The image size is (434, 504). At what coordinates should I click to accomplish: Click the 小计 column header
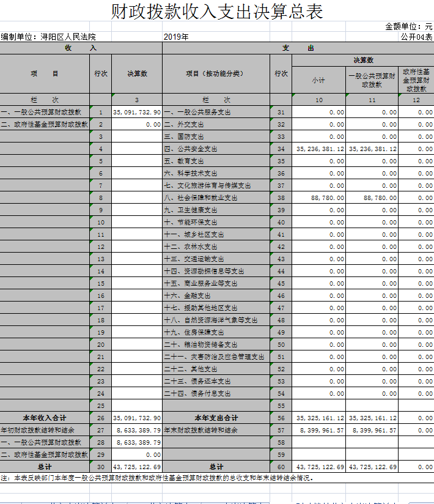318,80
